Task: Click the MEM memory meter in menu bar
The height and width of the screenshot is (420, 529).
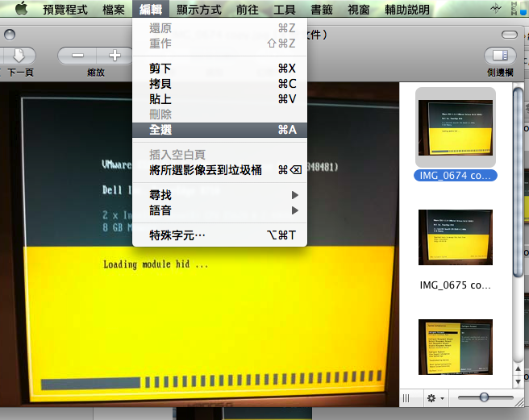Action: point(519,8)
